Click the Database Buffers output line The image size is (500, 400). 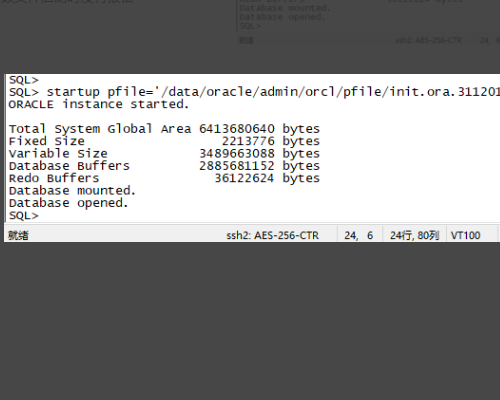(164, 166)
